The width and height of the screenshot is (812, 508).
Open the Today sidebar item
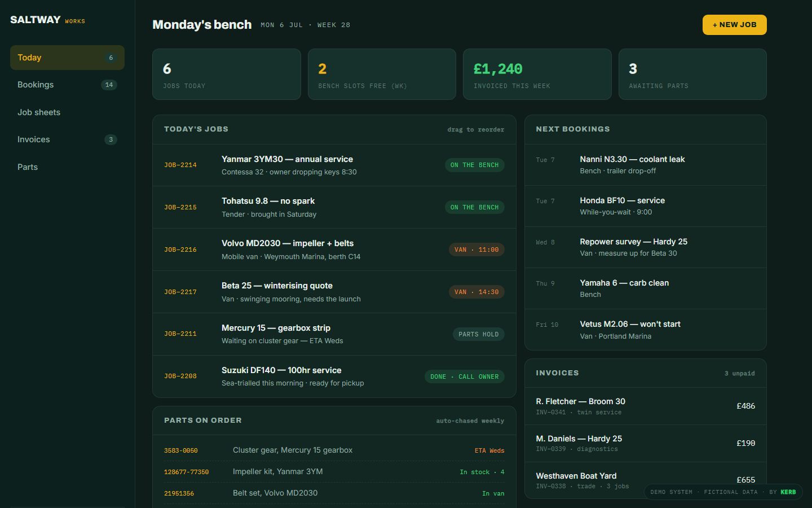point(67,58)
